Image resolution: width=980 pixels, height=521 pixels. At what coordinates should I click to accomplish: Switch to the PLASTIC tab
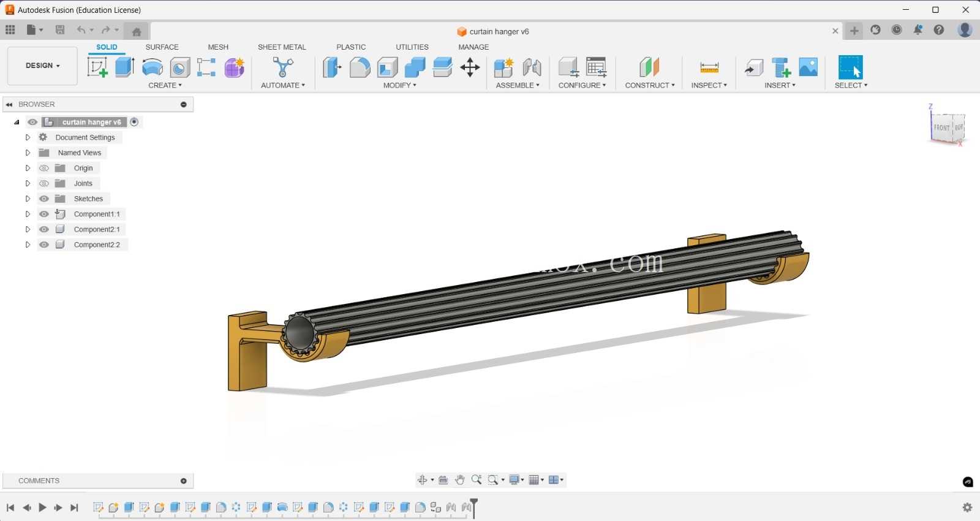point(351,47)
